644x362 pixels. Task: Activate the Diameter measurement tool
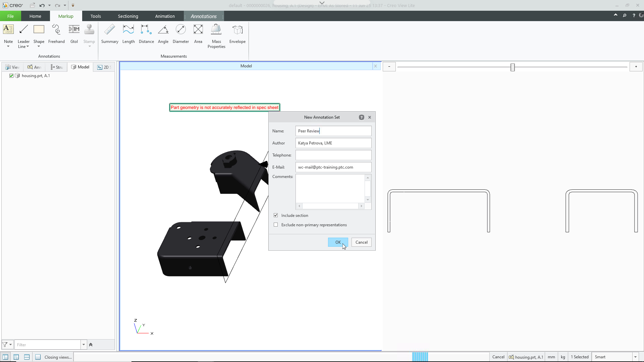[181, 34]
